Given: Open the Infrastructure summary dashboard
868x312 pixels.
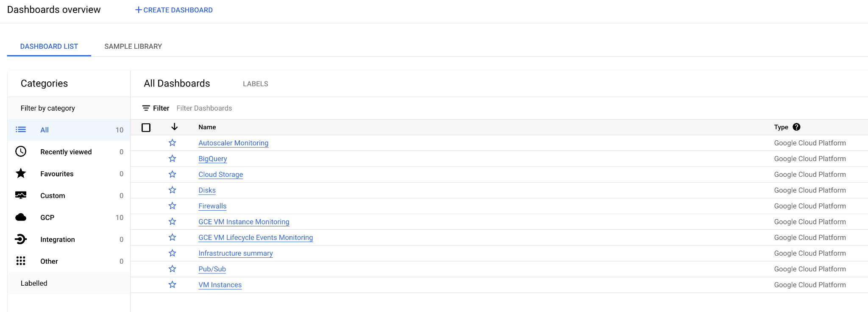Looking at the screenshot, I should (235, 253).
